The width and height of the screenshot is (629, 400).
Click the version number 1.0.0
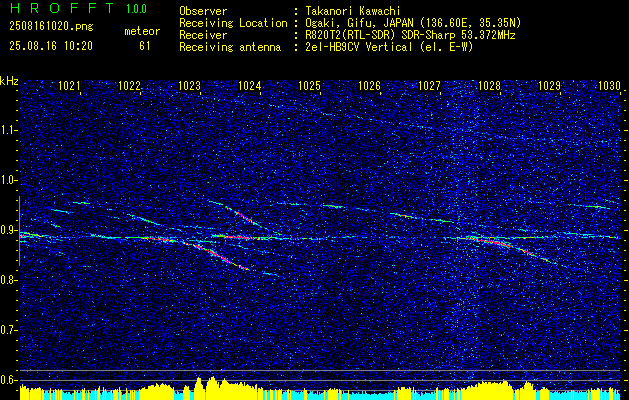click(136, 8)
